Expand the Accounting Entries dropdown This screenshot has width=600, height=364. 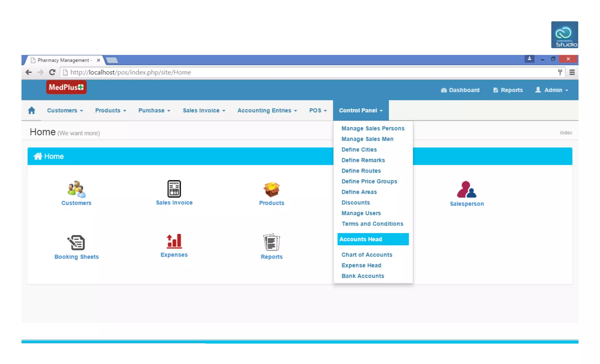pyautogui.click(x=267, y=110)
